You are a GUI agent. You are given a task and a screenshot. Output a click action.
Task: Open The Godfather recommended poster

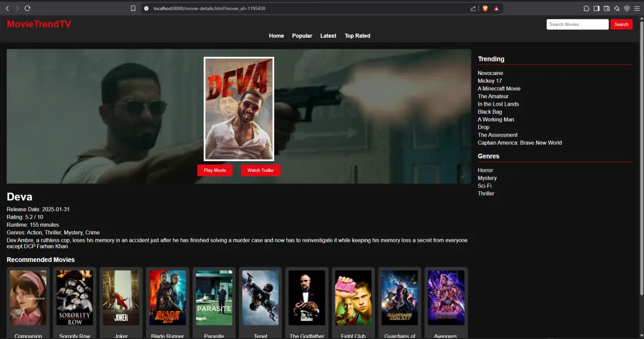coord(307,298)
